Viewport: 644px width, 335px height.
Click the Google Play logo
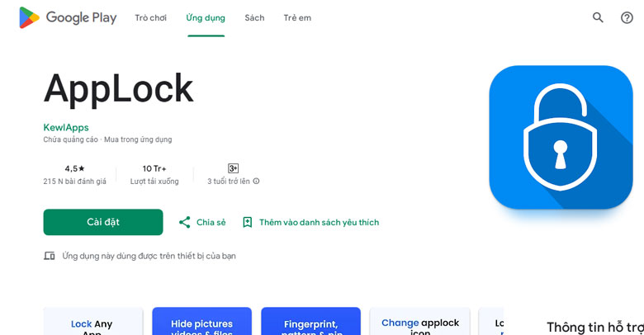point(68,17)
